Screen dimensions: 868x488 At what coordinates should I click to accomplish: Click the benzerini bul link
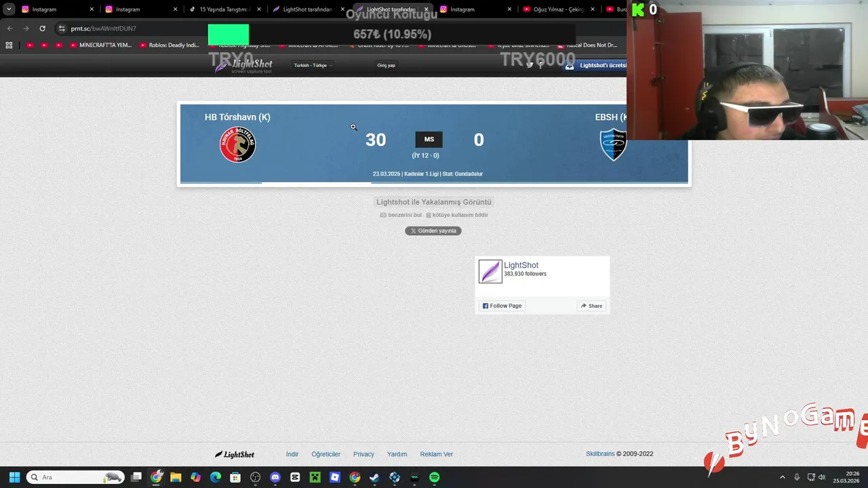click(x=401, y=215)
